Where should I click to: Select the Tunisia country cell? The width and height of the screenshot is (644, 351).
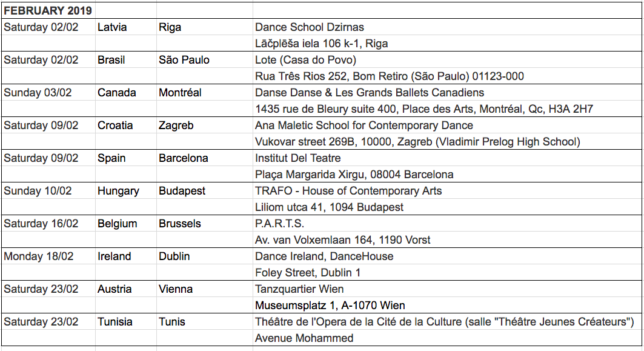(125, 322)
